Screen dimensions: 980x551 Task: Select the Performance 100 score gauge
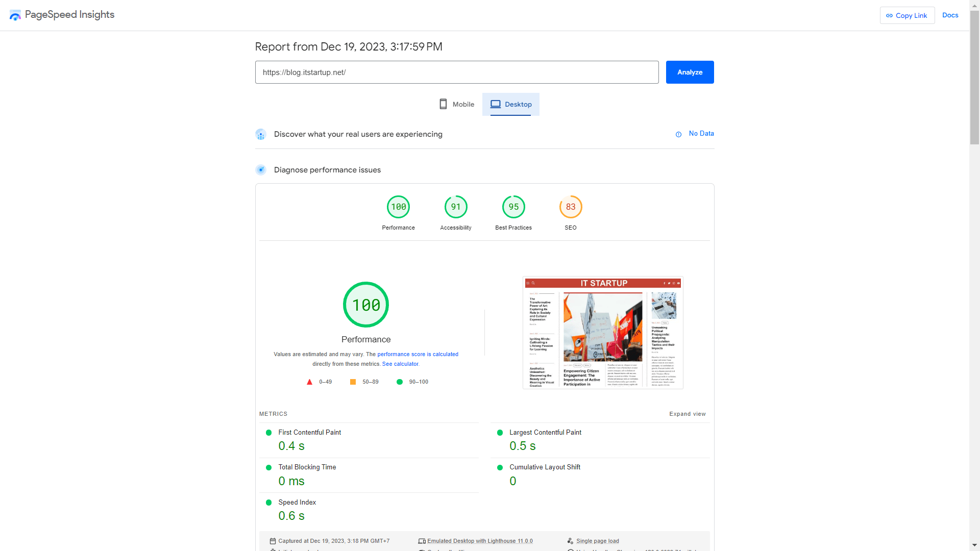coord(398,207)
